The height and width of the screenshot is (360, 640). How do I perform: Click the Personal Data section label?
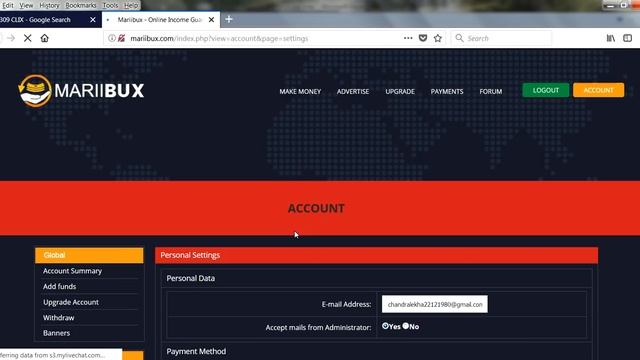tap(191, 278)
